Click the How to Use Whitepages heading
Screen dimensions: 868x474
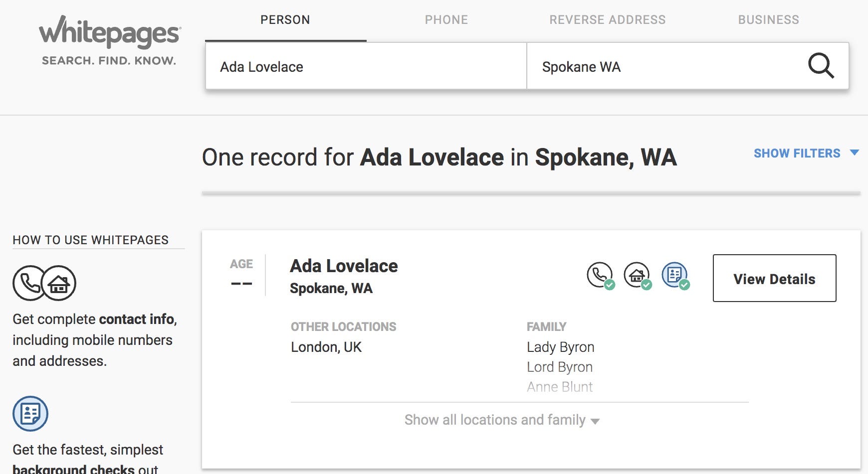91,240
